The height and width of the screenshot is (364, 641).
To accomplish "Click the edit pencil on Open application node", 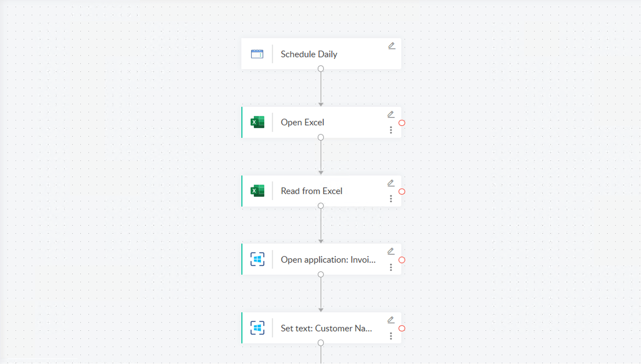I will pyautogui.click(x=391, y=251).
